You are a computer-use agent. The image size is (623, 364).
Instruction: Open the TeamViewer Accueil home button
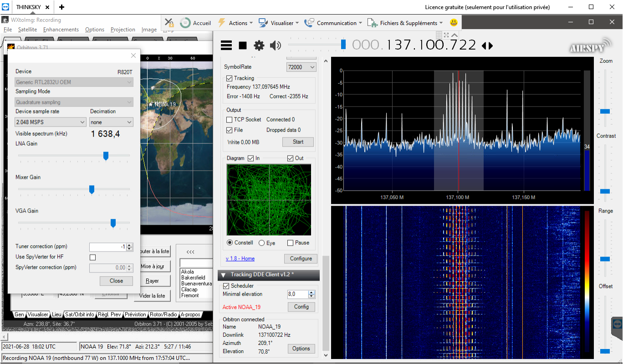(x=196, y=23)
